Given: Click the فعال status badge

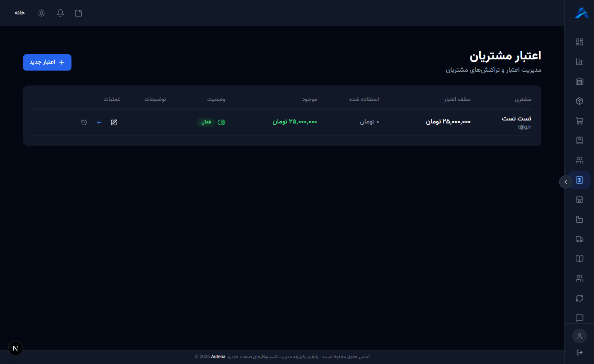Looking at the screenshot, I should (x=206, y=122).
